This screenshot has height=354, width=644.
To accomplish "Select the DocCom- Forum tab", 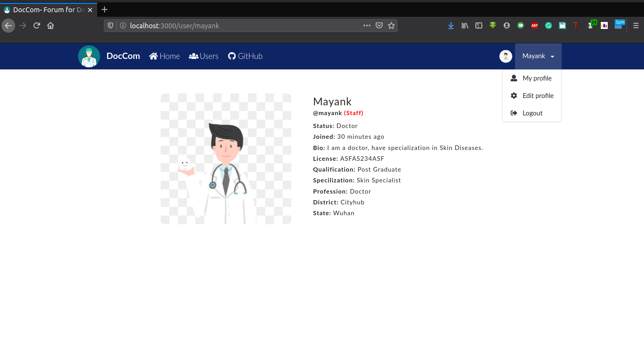I will pyautogui.click(x=48, y=10).
